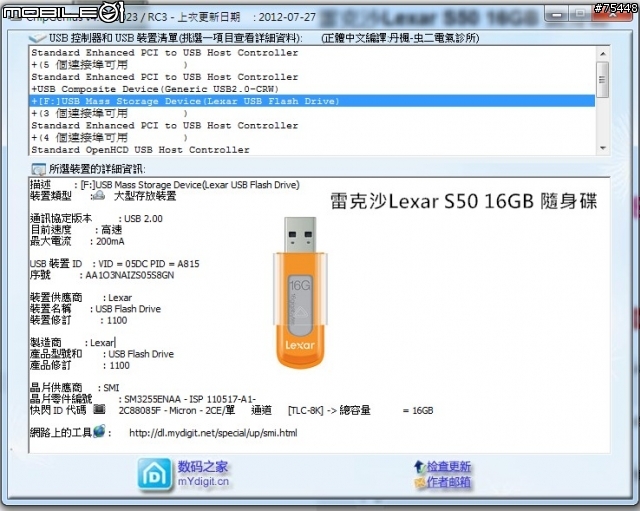This screenshot has height=511, width=640.
Task: Open the 数码之家 mYdigit.cn link
Action: coord(203,473)
